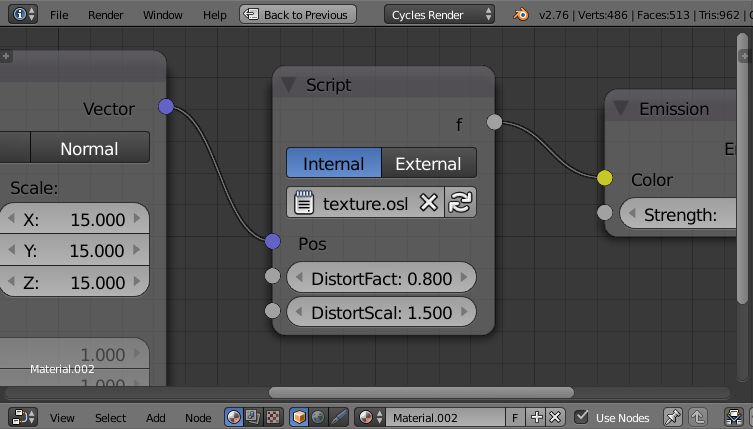
Task: Switch to Compositing nodes tree type
Action: [253, 417]
